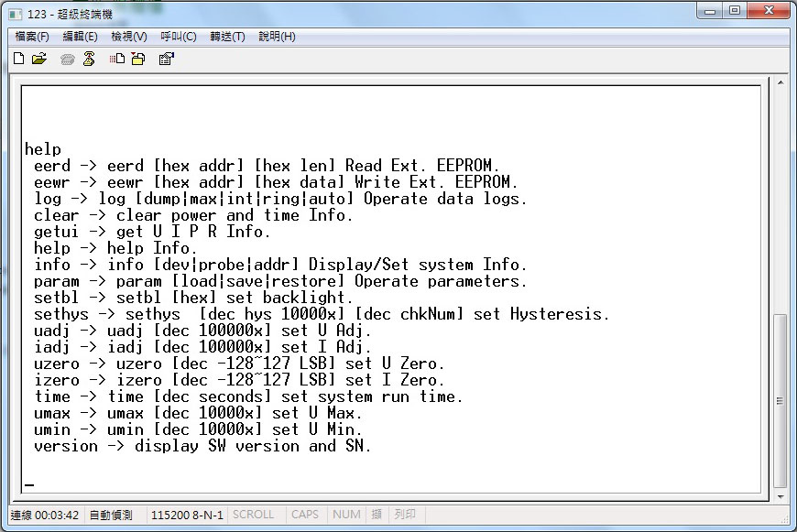Click the 'eerd' Read Ext. EEPROM line
797x532 pixels.
pyautogui.click(x=267, y=166)
